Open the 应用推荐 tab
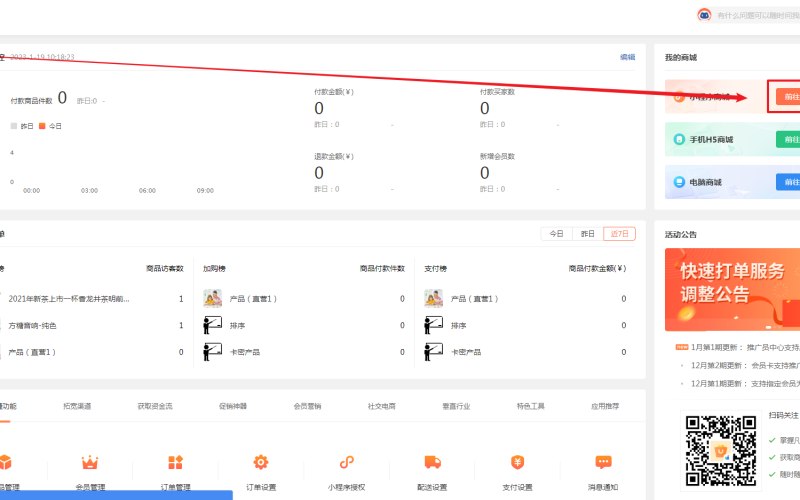Image resolution: width=800 pixels, height=500 pixels. [605, 406]
